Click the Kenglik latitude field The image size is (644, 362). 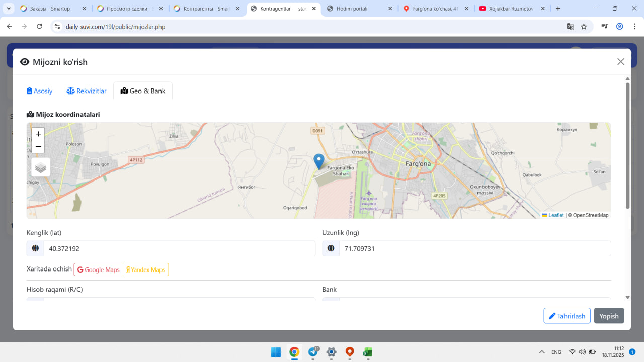[x=179, y=248]
